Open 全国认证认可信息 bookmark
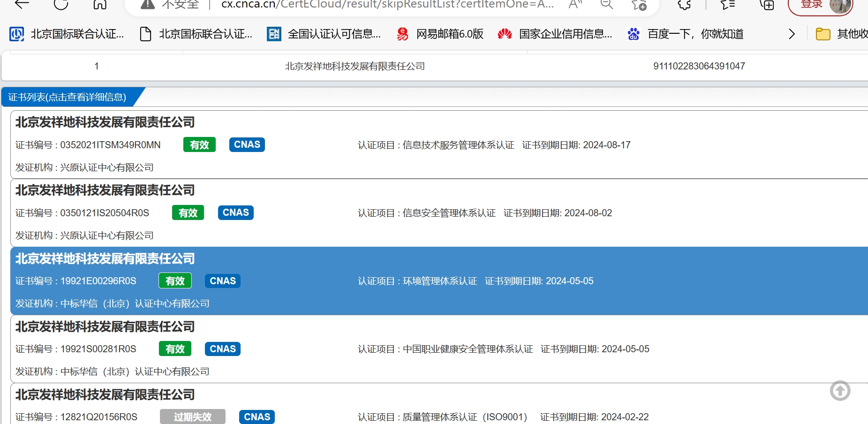868x424 pixels. coord(324,34)
